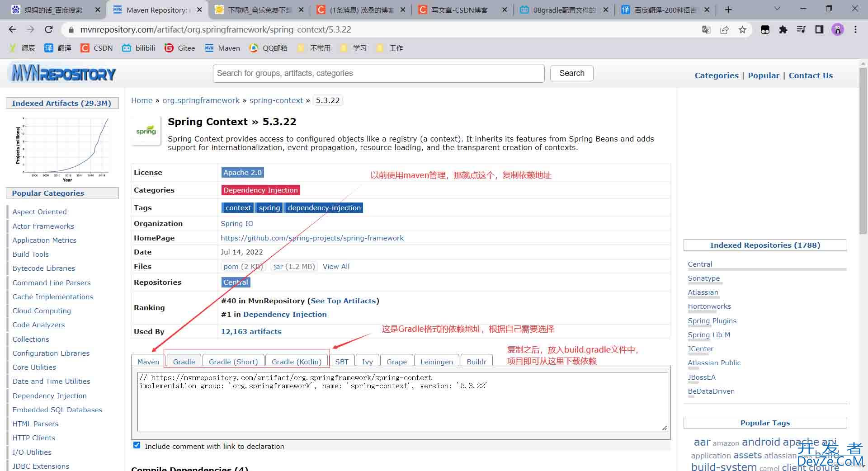Open the org.springframework breadcrumb link
This screenshot has width=868, height=471.
click(201, 100)
